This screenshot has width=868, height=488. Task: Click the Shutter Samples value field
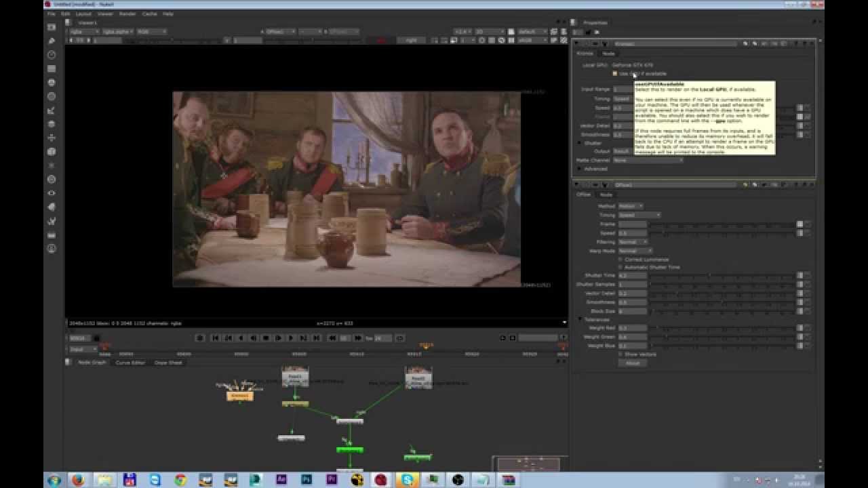click(633, 285)
